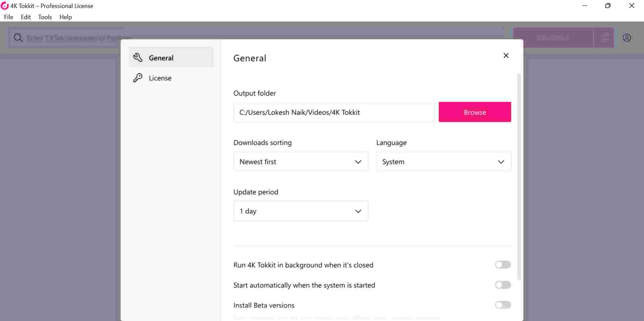Open the Edit menu
644x321 pixels.
pos(26,17)
